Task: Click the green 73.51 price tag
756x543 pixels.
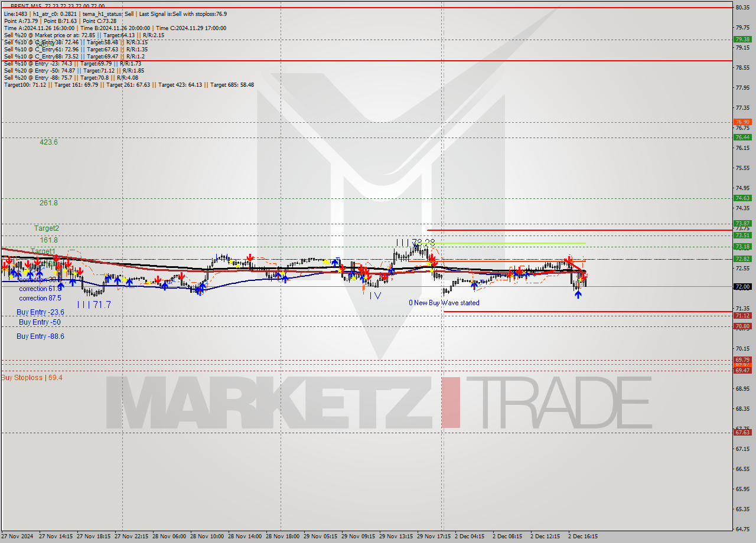Action: coord(742,235)
